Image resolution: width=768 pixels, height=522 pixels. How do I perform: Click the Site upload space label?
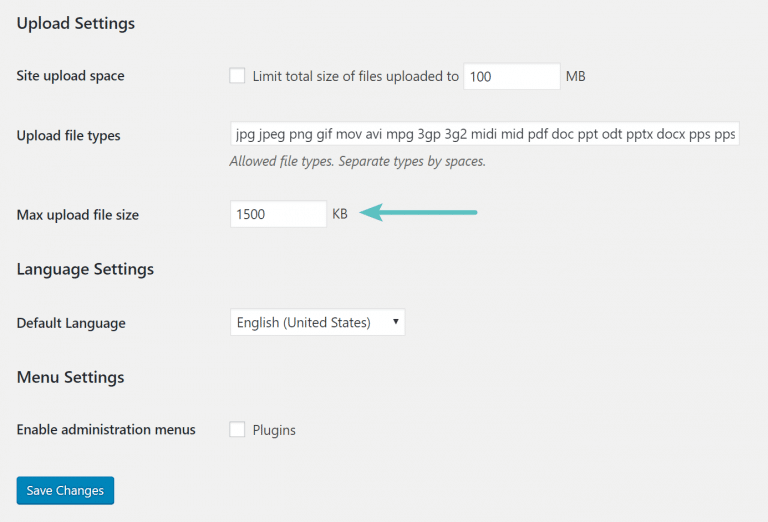coord(71,76)
